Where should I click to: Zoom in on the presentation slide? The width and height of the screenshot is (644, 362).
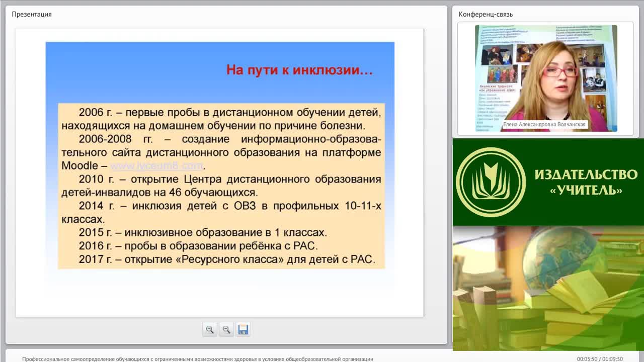(210, 329)
